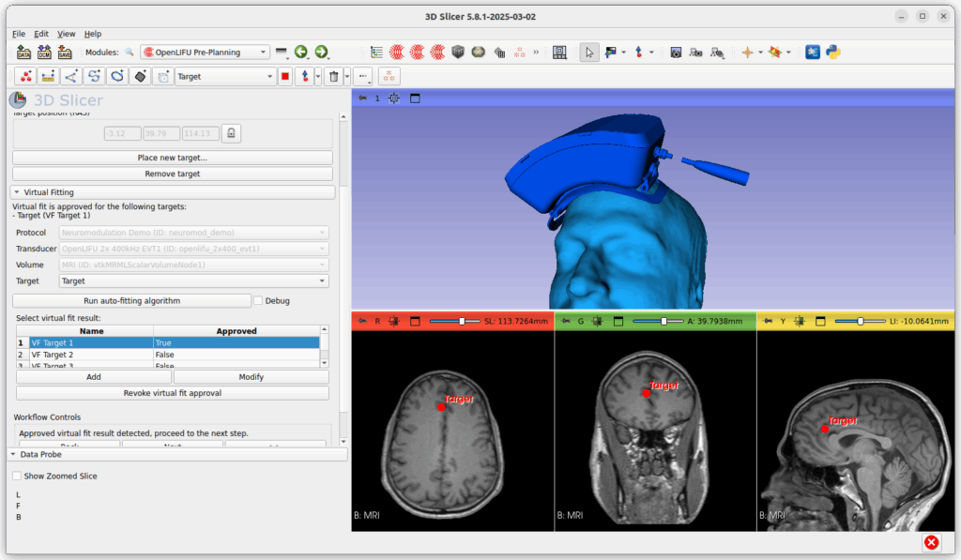Click the virtual fit results table scrollbar down arrow

(x=324, y=363)
